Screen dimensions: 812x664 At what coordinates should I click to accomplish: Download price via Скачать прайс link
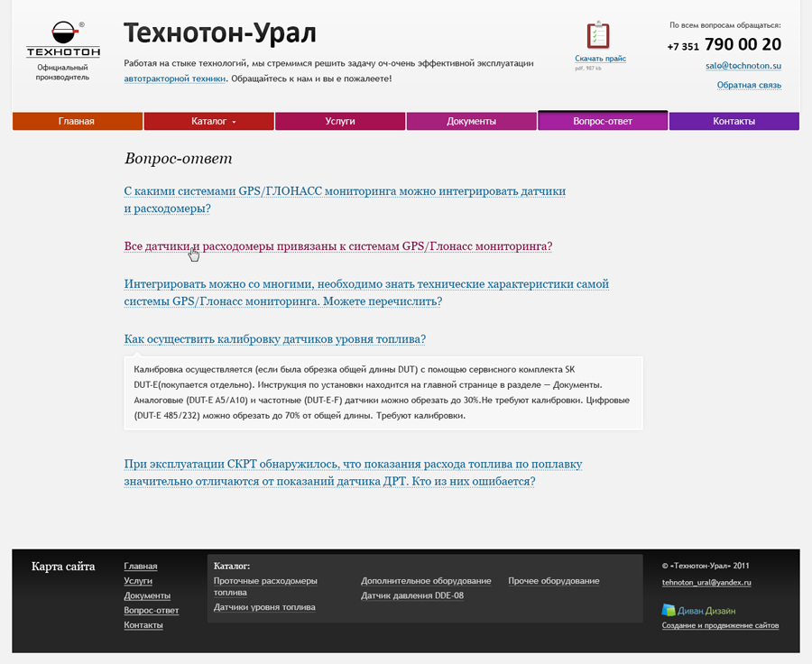click(600, 59)
